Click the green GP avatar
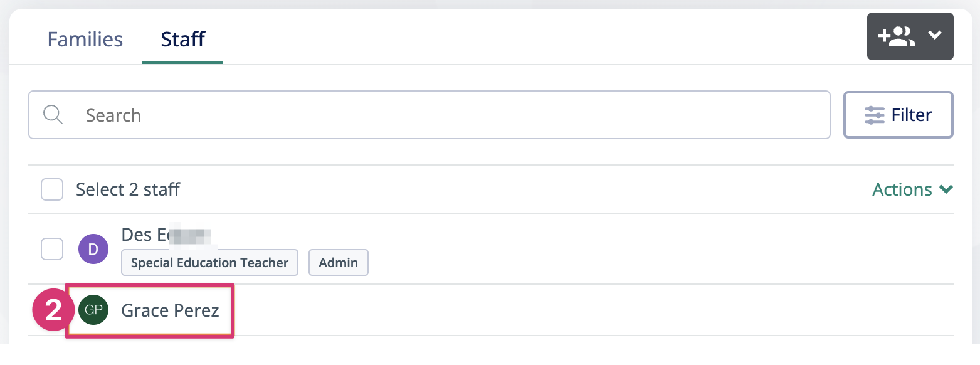This screenshot has width=980, height=365. (93, 310)
